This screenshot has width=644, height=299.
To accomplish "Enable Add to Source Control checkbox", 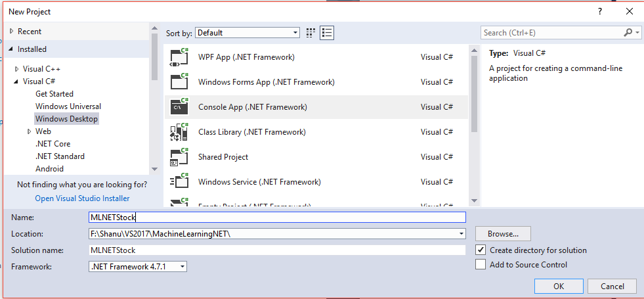I will pyautogui.click(x=481, y=264).
